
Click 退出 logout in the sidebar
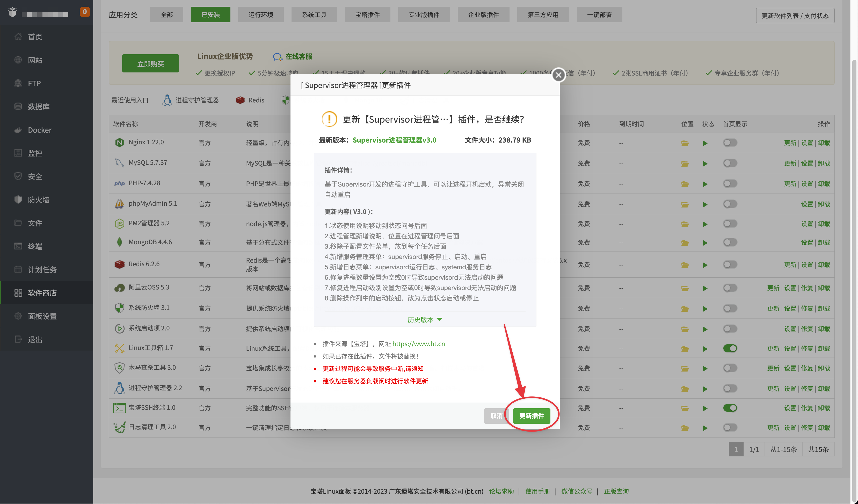coord(47,339)
